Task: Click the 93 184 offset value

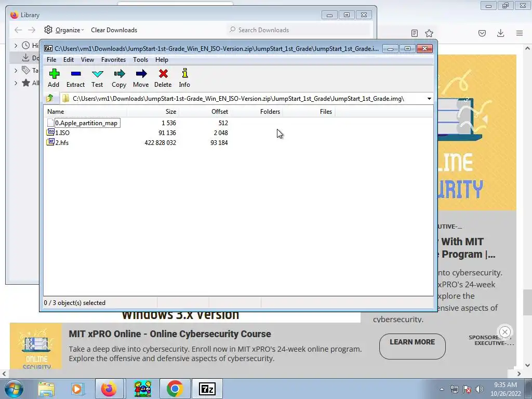Action: 219,143
